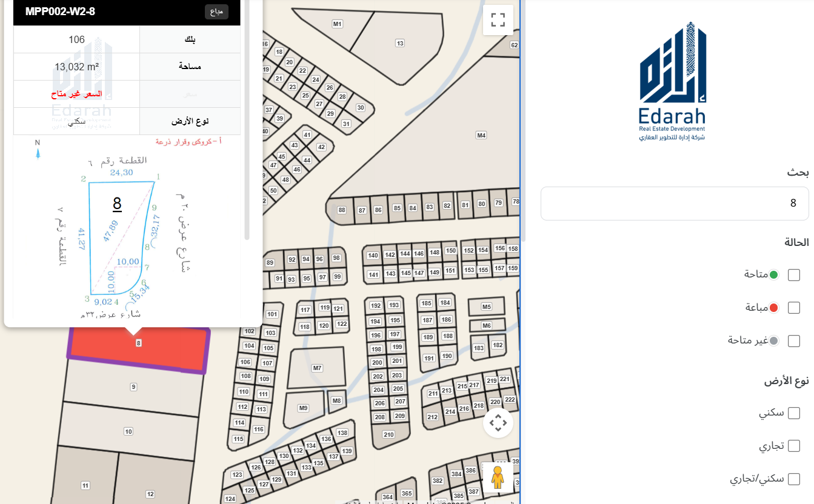Image resolution: width=814 pixels, height=504 pixels.
Task: Click large plot M4 on map
Action: click(481, 135)
